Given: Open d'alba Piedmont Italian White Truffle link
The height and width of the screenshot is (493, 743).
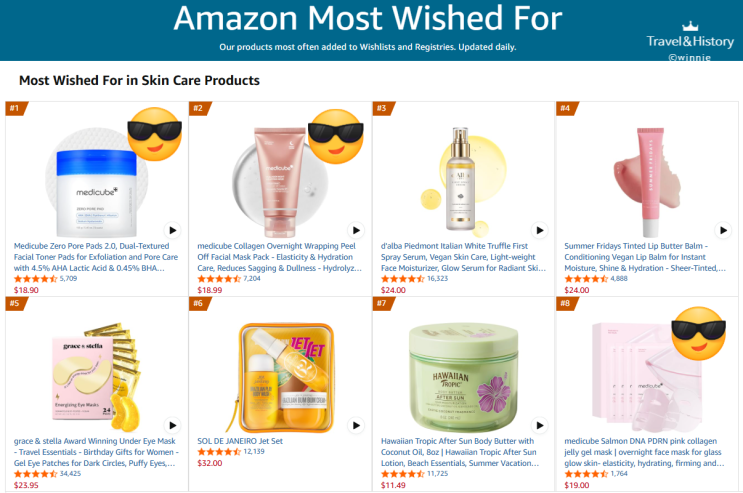Looking at the screenshot, I should 463,257.
